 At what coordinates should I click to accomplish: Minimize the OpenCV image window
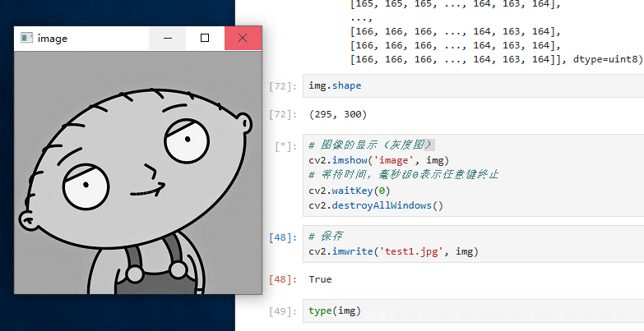(168, 38)
